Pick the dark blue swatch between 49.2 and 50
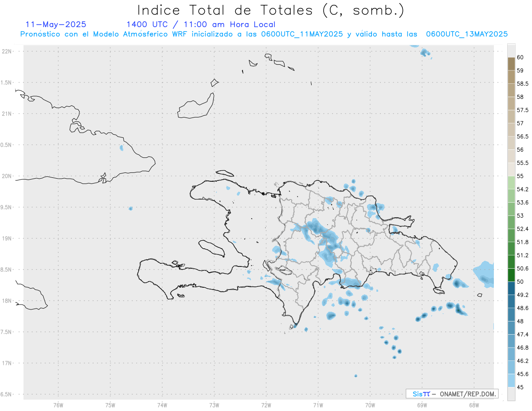 (x=511, y=288)
